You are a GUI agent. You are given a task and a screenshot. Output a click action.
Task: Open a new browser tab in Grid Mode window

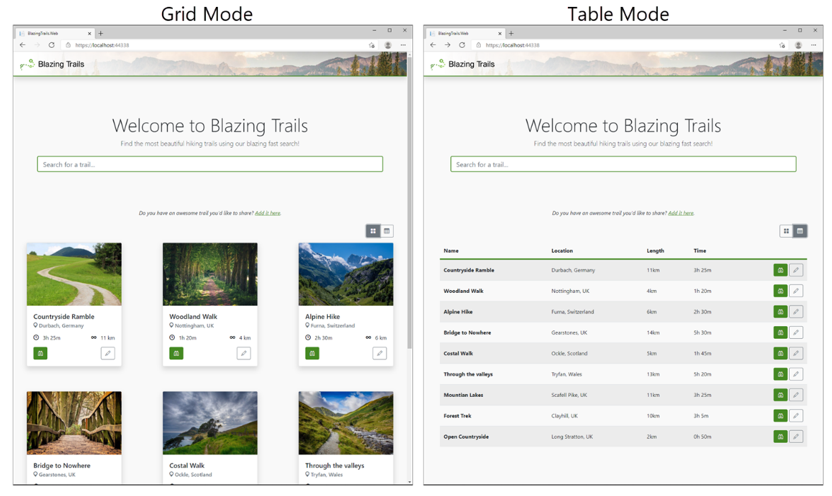[100, 33]
